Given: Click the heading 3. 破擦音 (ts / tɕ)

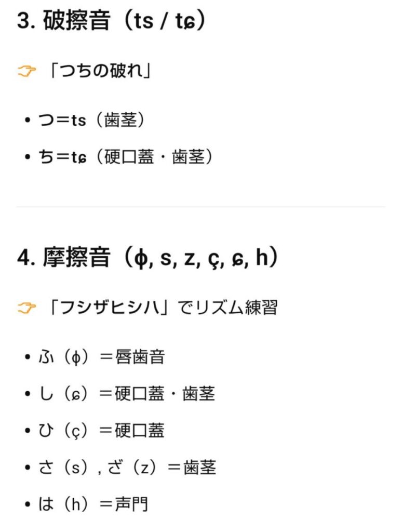Looking at the screenshot, I should [x=111, y=20].
